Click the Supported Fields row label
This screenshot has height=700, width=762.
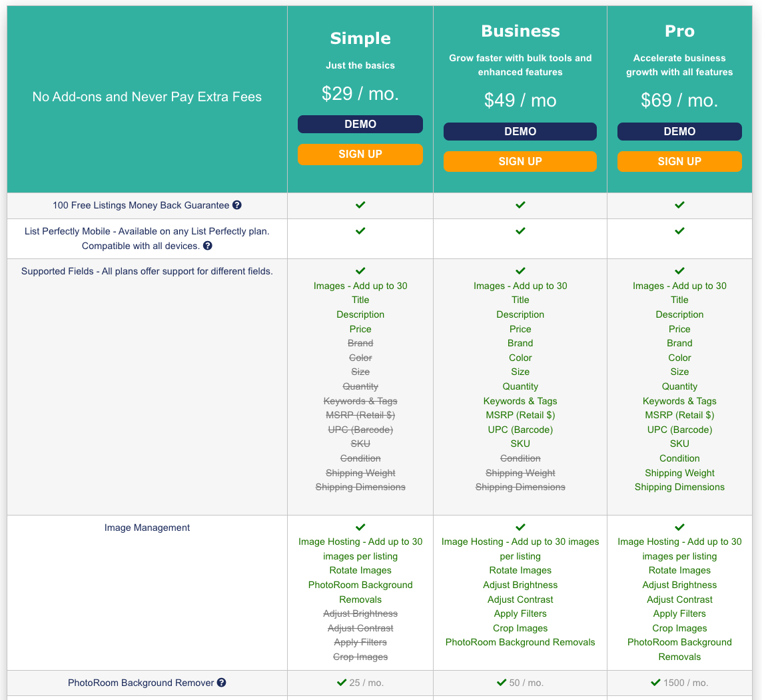click(x=147, y=271)
